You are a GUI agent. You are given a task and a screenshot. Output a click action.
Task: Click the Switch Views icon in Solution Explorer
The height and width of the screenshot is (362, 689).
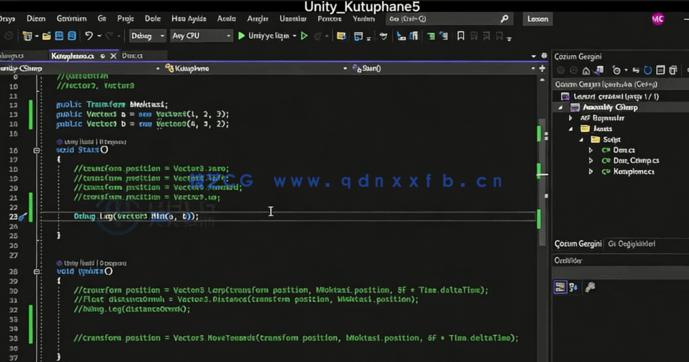pyautogui.click(x=598, y=70)
